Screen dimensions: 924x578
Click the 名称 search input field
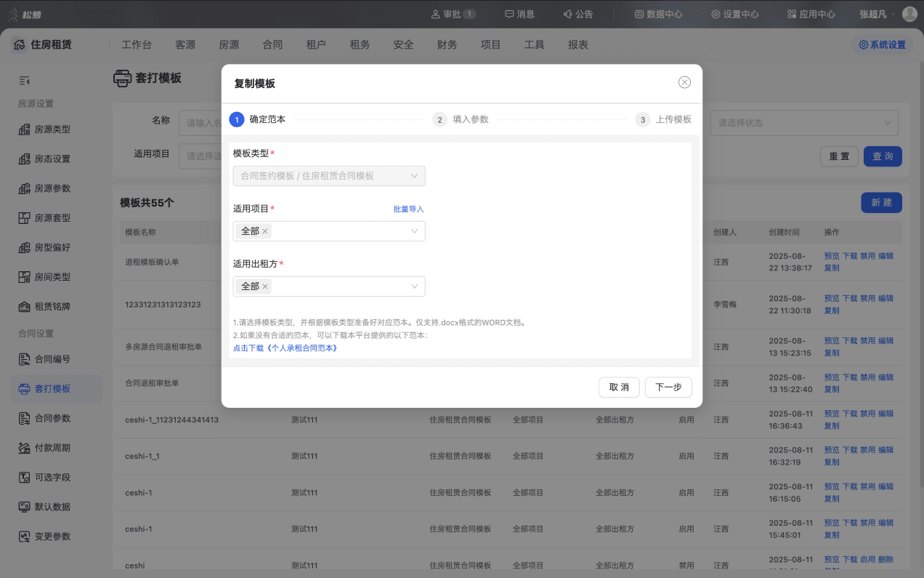[x=200, y=123]
